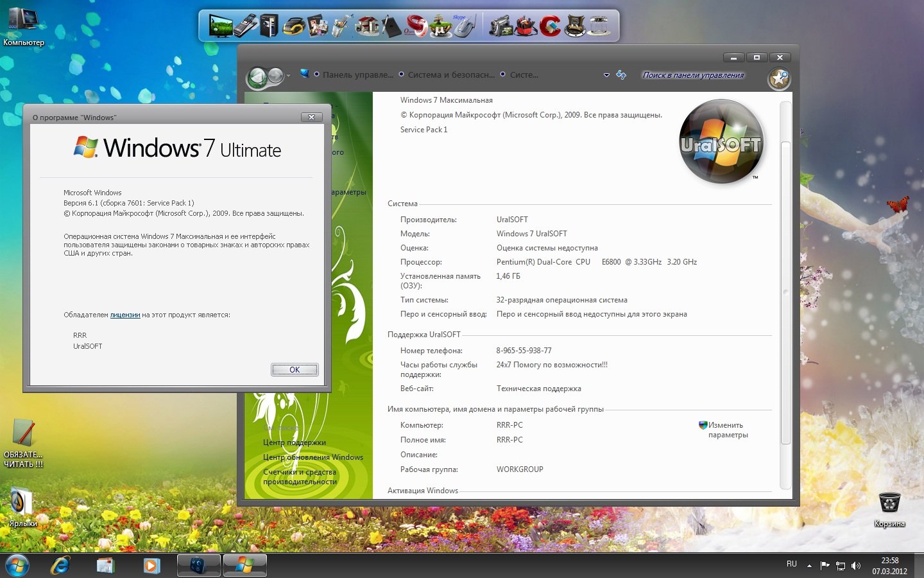Click the Систе... breadcrumb segment
Viewport: 924px width, 578px height.
coord(524,75)
